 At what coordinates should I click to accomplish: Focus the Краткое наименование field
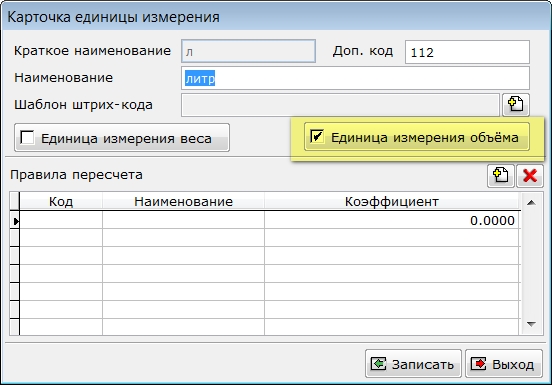click(248, 51)
